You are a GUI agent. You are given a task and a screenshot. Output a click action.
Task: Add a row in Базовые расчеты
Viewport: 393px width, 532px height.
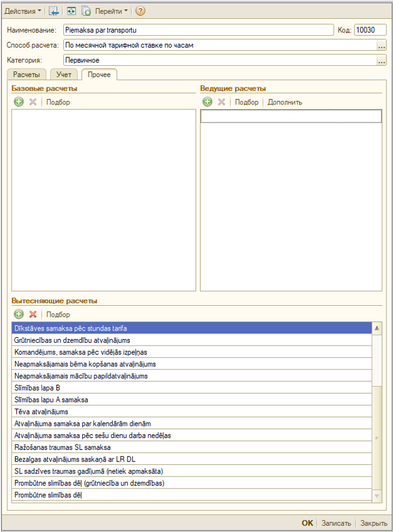19,102
